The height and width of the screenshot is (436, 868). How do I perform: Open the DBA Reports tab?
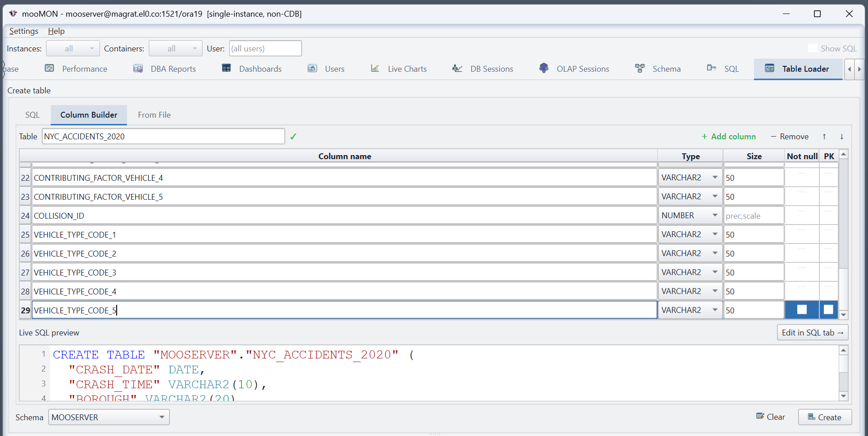tap(165, 69)
